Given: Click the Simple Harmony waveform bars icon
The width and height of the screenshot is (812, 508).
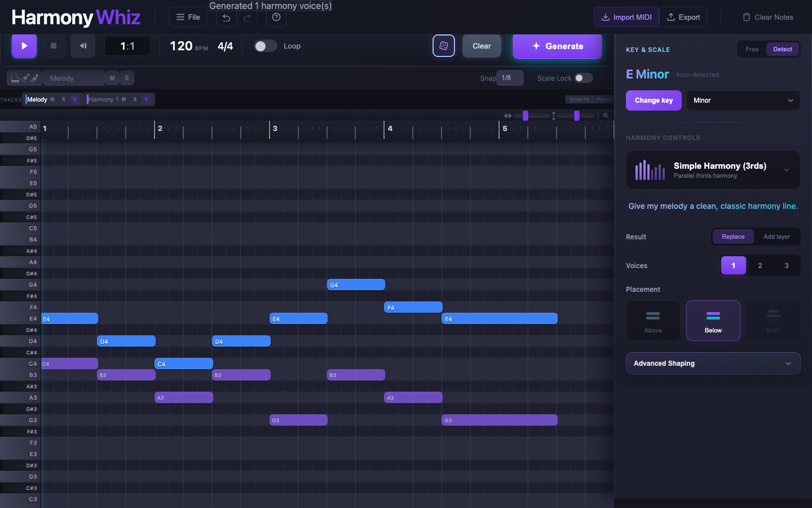Looking at the screenshot, I should tap(650, 170).
